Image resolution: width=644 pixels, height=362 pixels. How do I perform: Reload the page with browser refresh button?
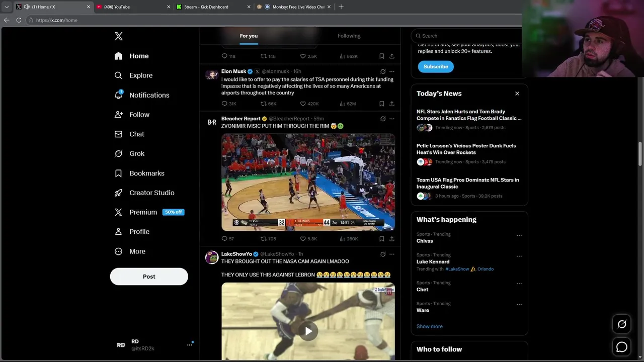tap(19, 20)
